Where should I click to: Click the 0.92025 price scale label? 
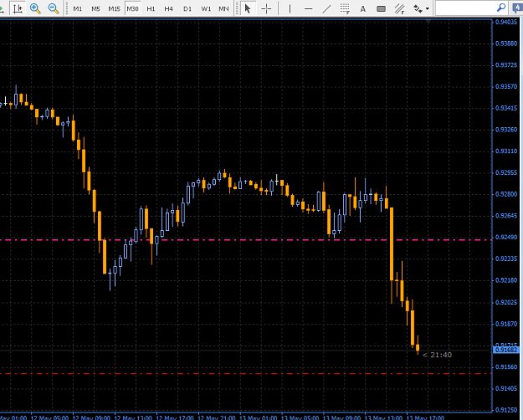pos(506,303)
